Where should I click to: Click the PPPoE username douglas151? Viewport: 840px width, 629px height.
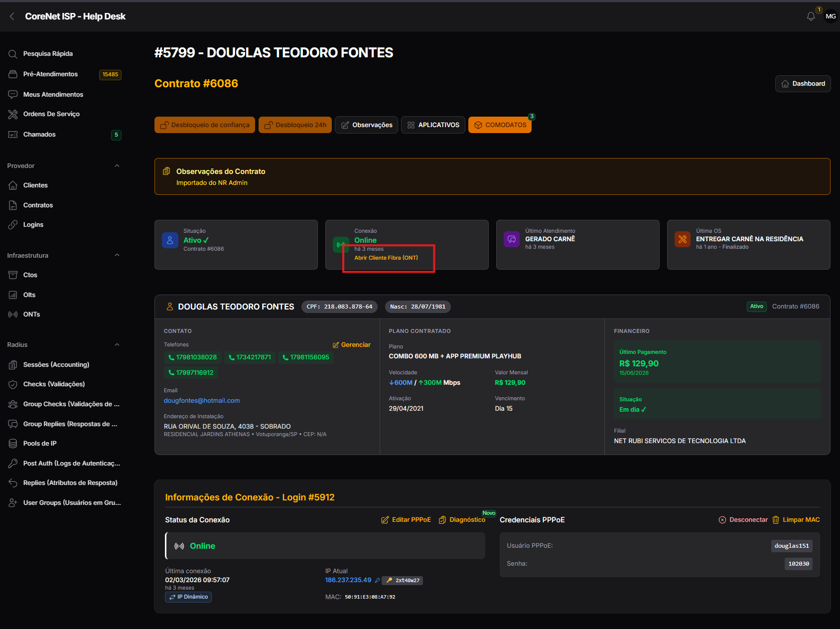tap(792, 546)
